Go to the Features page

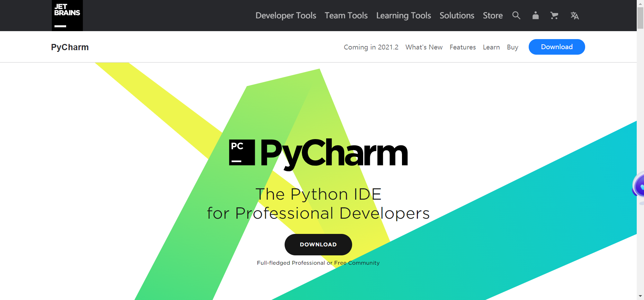[463, 47]
